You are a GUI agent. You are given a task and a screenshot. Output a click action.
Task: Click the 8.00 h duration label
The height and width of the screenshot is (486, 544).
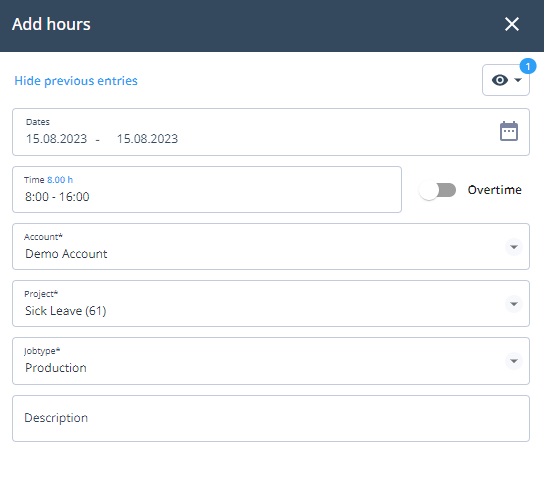click(60, 180)
